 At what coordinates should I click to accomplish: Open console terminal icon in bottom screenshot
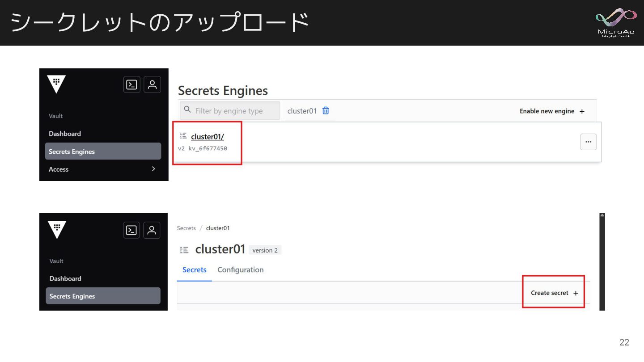(131, 230)
